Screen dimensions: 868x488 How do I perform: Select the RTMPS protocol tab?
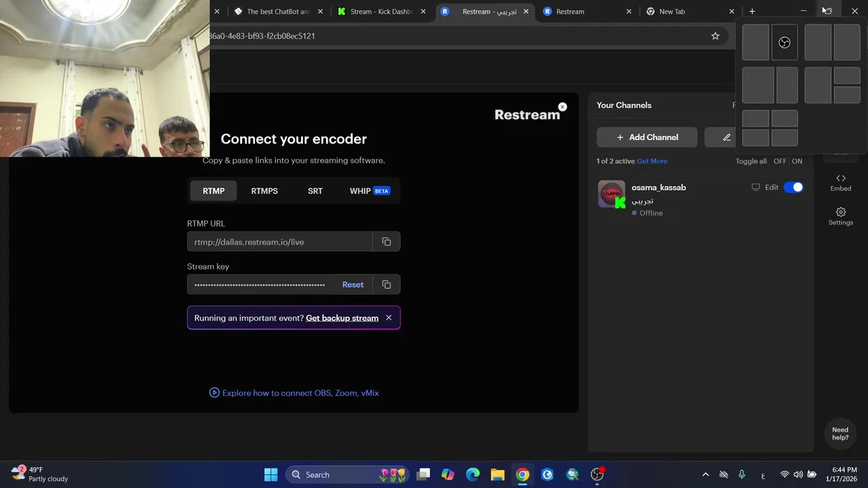[264, 191]
